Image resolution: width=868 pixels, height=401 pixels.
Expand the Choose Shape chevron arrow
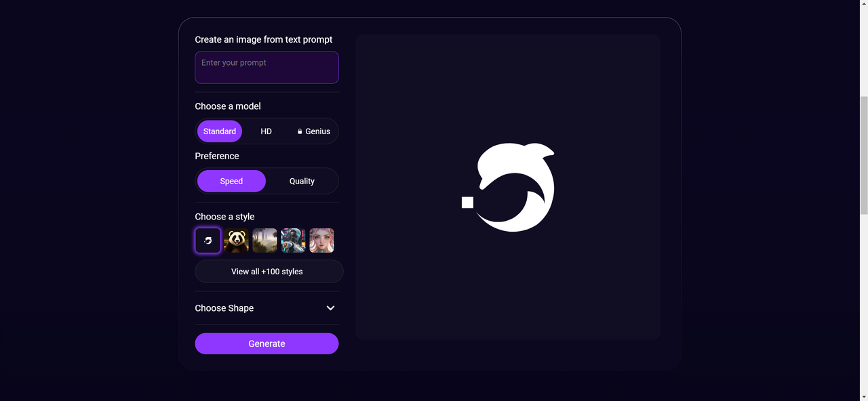[330, 308]
